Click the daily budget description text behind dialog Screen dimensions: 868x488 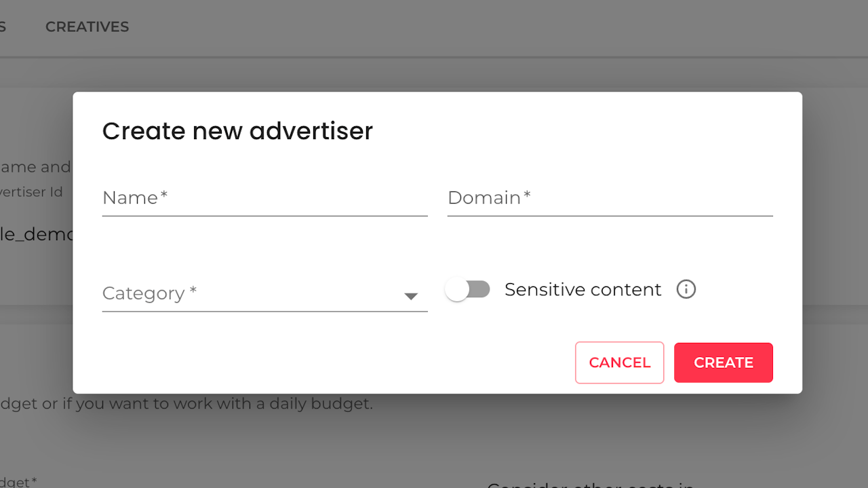(186, 404)
